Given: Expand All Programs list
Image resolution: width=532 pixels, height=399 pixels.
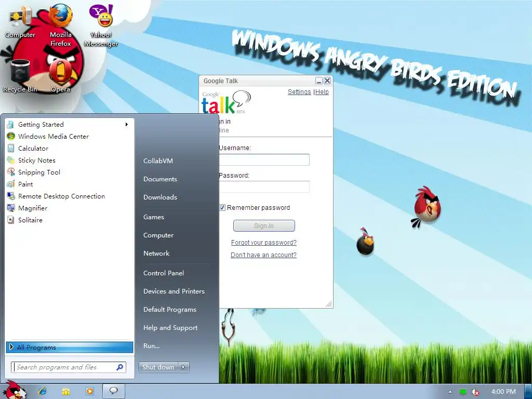Looking at the screenshot, I should [x=70, y=347].
